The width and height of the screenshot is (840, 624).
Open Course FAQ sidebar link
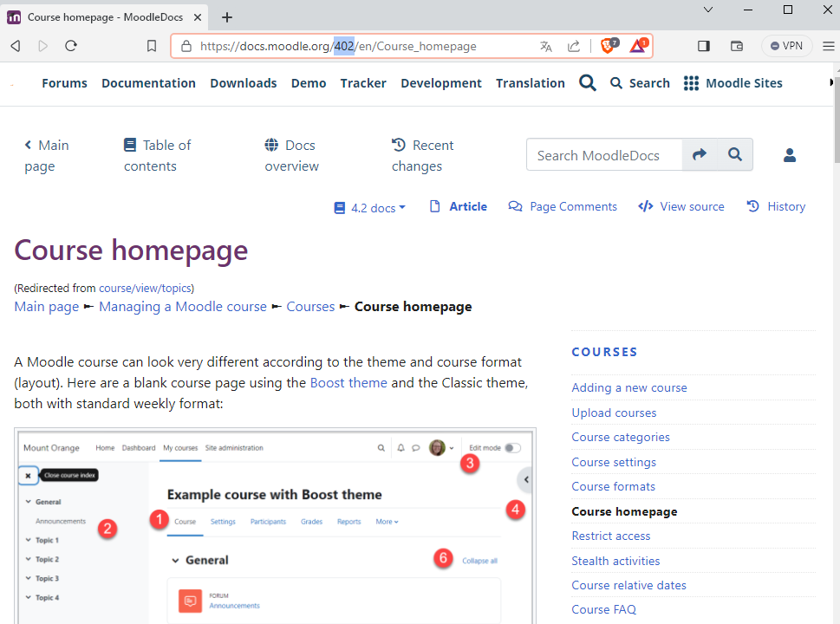pyautogui.click(x=603, y=609)
